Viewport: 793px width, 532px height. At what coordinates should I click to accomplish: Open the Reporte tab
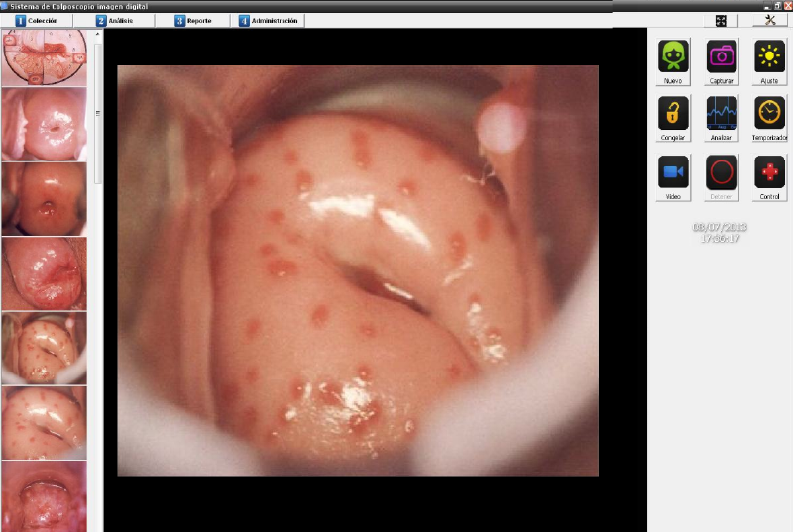pos(193,20)
